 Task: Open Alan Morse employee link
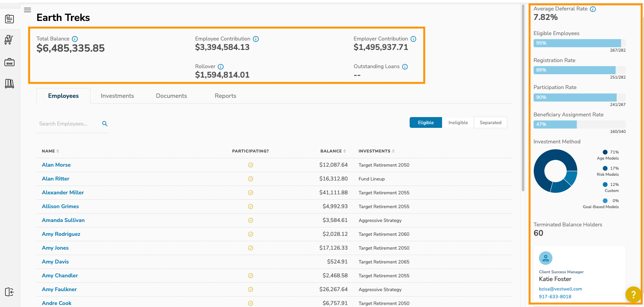56,165
